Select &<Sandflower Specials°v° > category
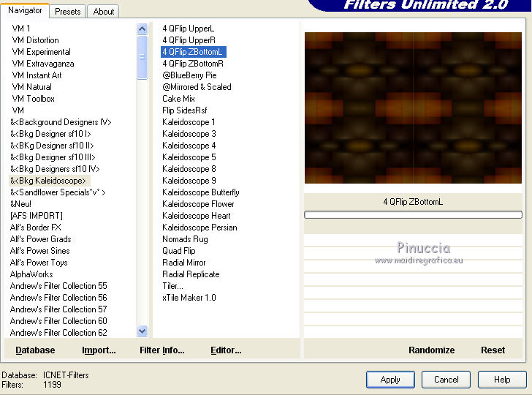This screenshot has width=532, height=395. click(58, 192)
